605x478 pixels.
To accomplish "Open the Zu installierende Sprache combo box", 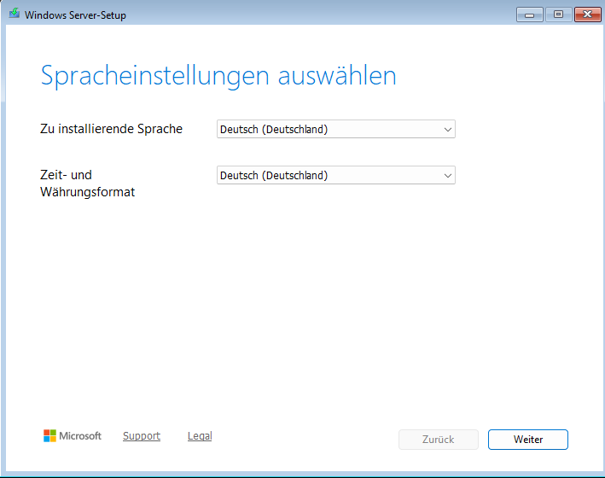I will point(336,129).
